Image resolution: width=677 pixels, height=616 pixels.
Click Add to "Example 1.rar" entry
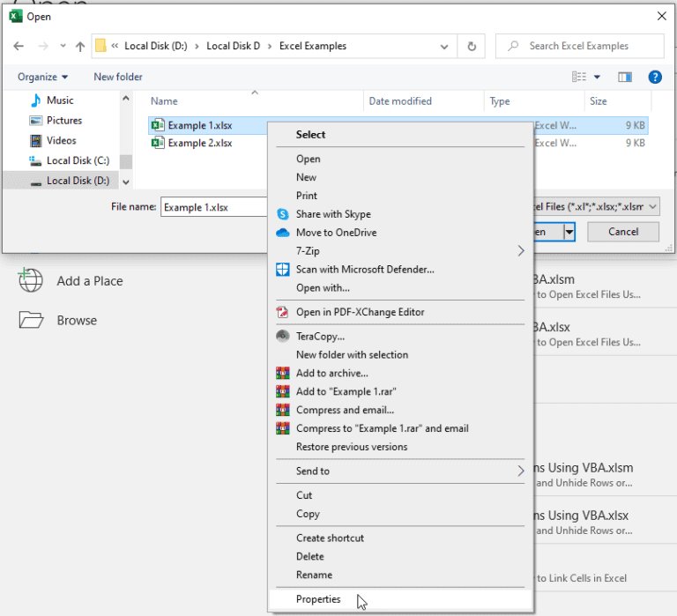coord(346,392)
